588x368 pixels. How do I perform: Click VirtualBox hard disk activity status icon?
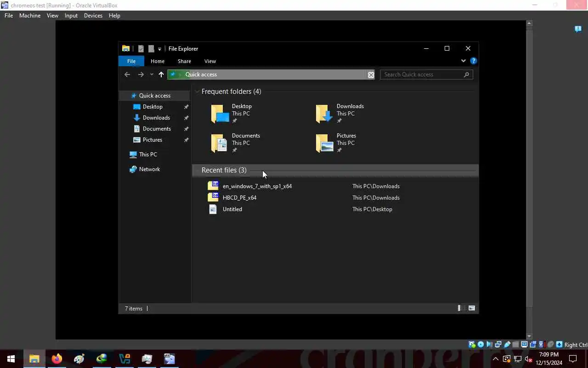[472, 345]
